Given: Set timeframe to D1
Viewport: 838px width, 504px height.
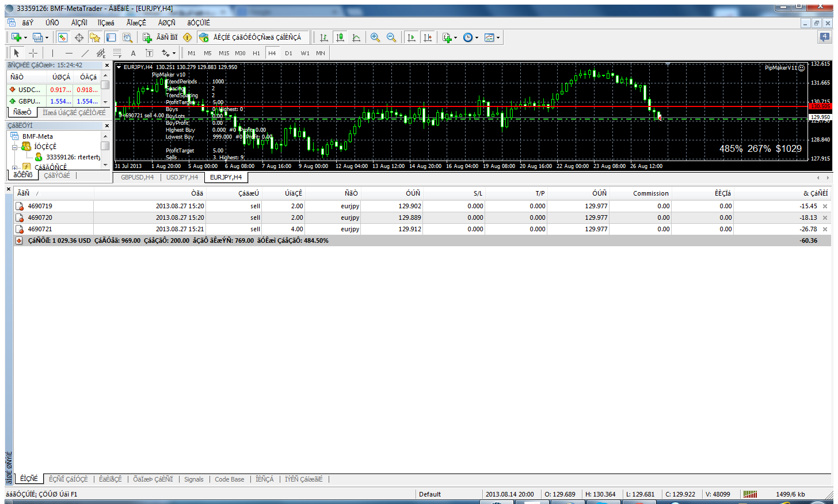Looking at the screenshot, I should pyautogui.click(x=288, y=53).
